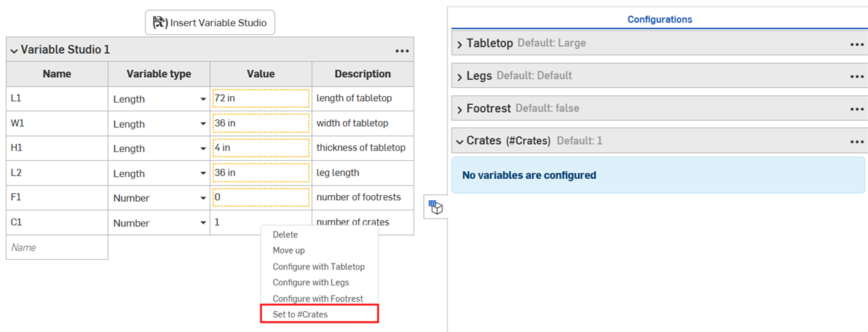Expand the Legs configuration
Screen dimensions: 868x332
click(x=459, y=76)
